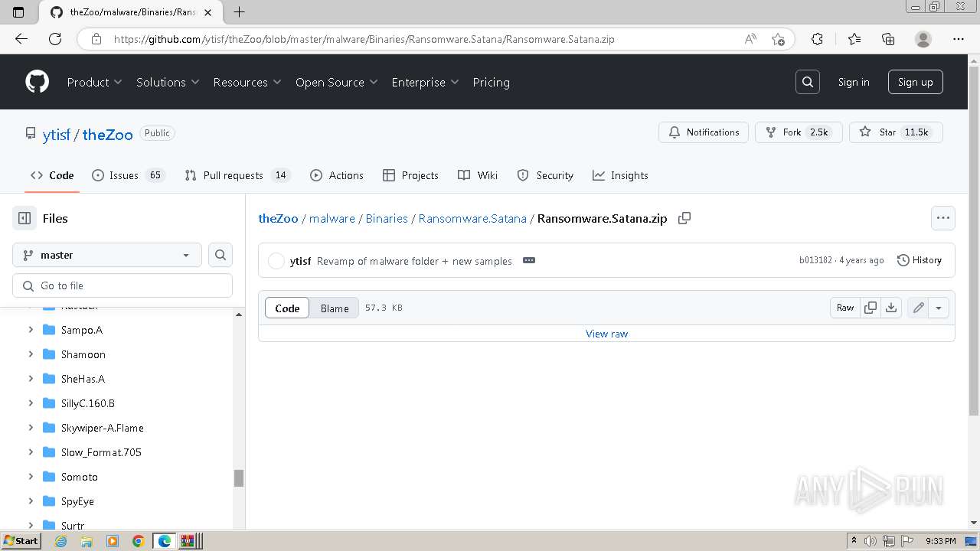Open browser collections icon
The width and height of the screenshot is (980, 551).
[x=888, y=39]
